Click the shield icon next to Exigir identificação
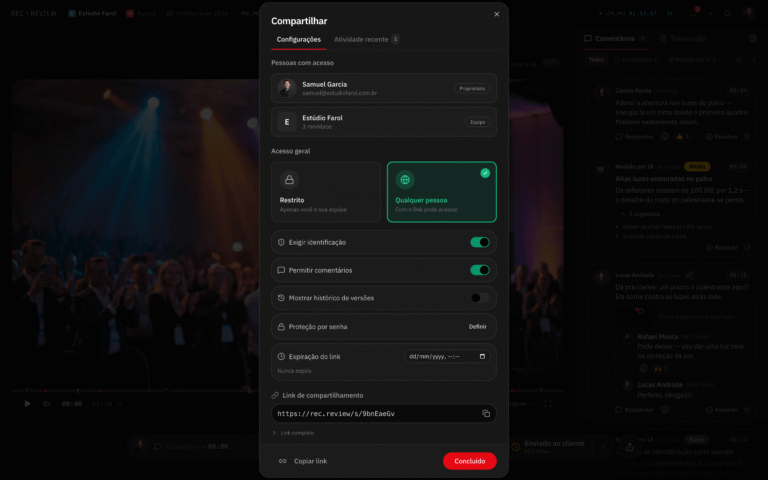The height and width of the screenshot is (480, 768). tap(281, 242)
